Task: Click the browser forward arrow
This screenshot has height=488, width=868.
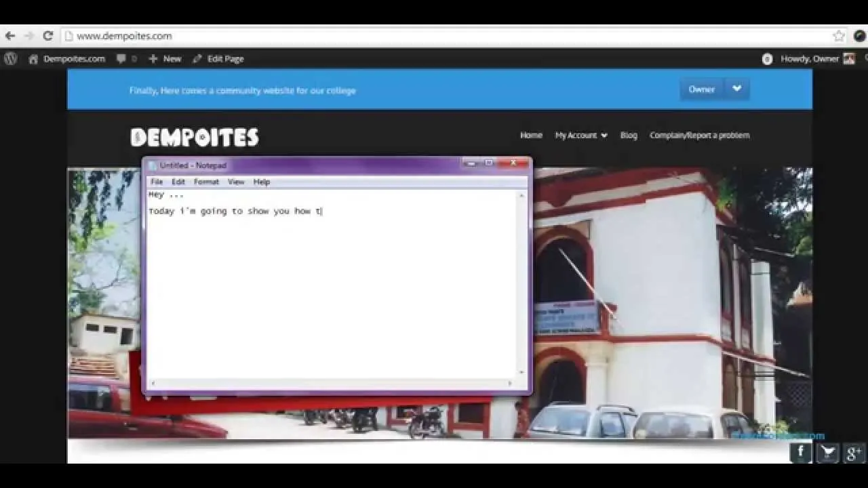Action: click(x=28, y=36)
